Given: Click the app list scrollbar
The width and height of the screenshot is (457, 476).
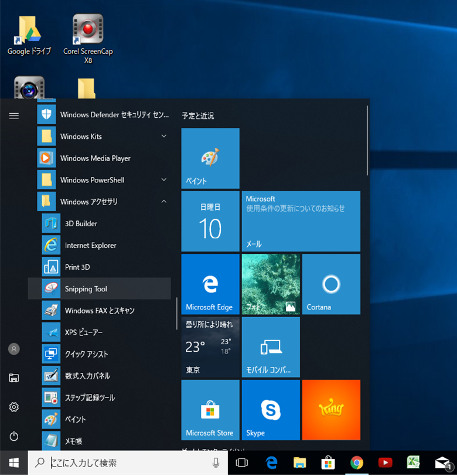Looking at the screenshot, I should point(176,314).
